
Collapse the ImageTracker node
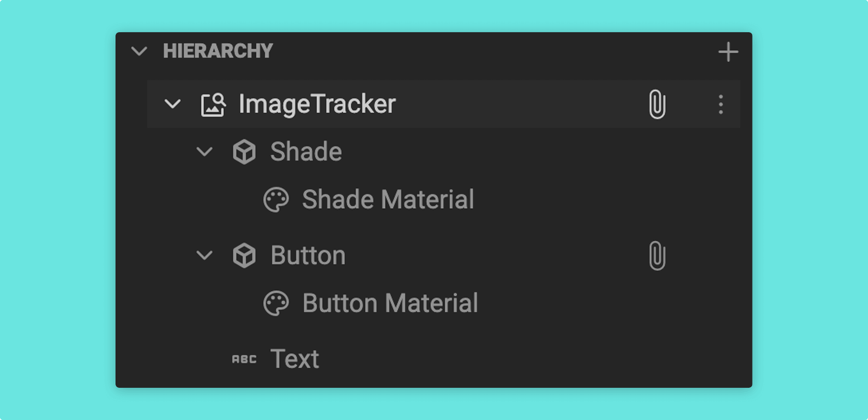173,104
